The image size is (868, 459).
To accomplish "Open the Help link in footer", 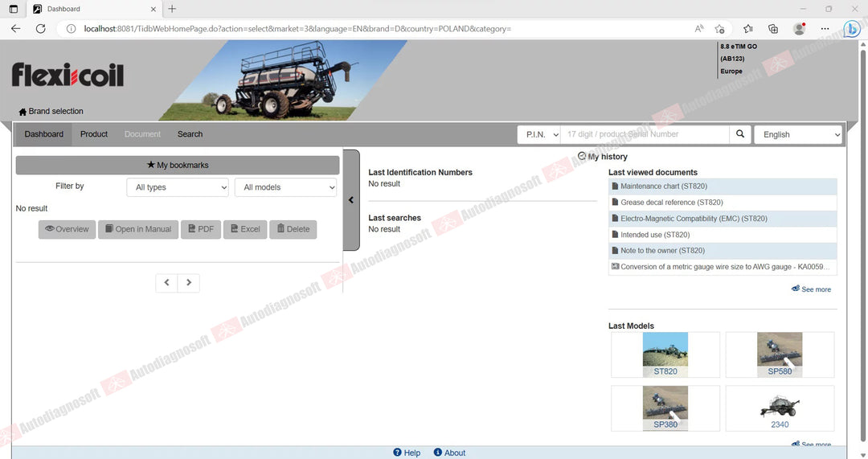I will (x=407, y=453).
